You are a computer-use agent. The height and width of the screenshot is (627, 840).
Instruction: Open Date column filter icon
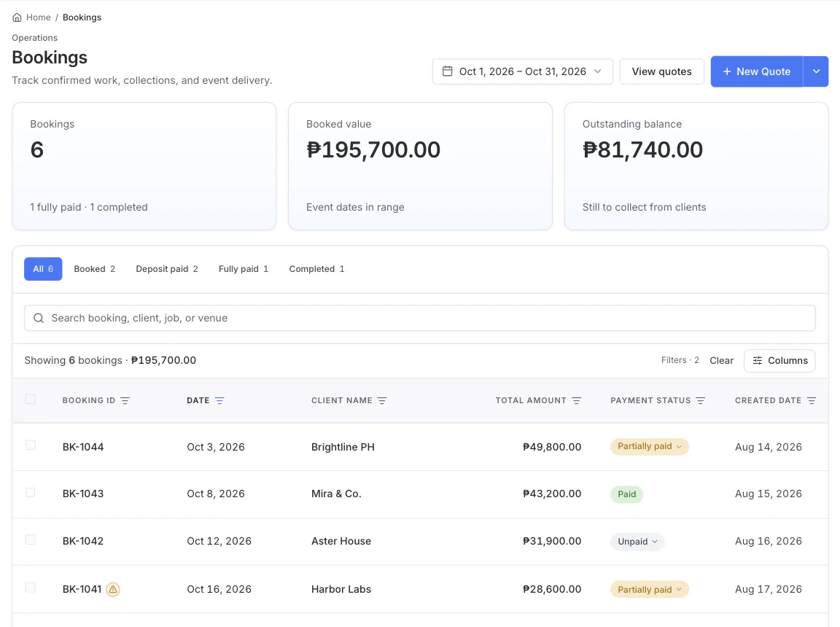(219, 400)
